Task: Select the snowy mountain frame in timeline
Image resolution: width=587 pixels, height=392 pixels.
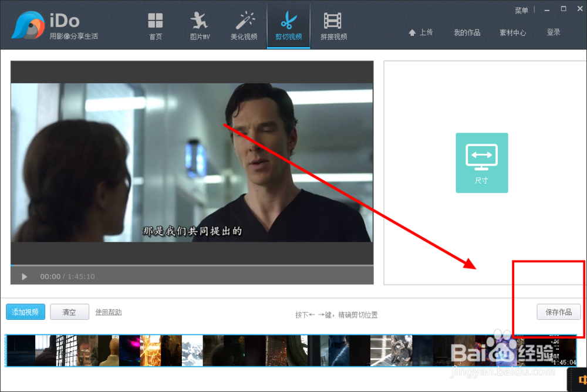Action: 193,351
